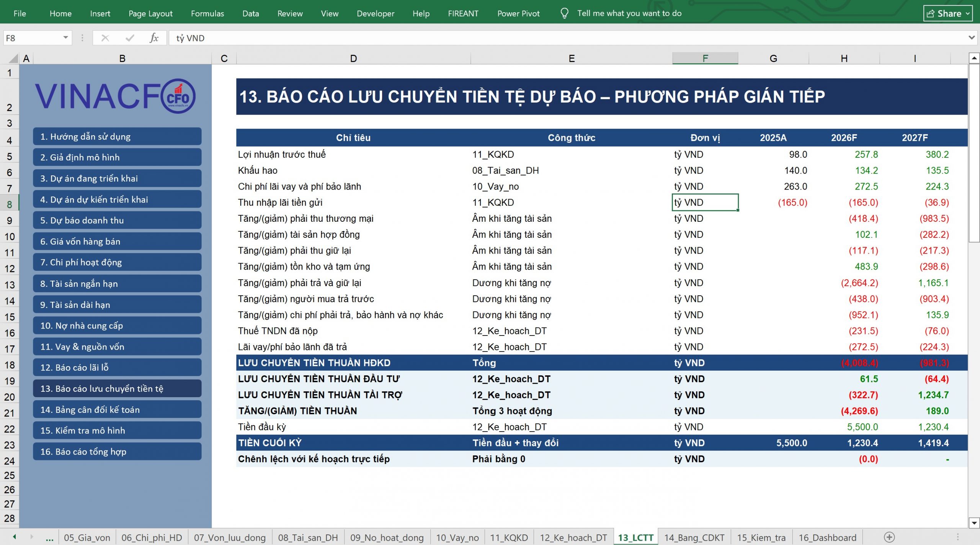
Task: Click '16. Báo cáo tổng hợp' button
Action: pos(117,452)
